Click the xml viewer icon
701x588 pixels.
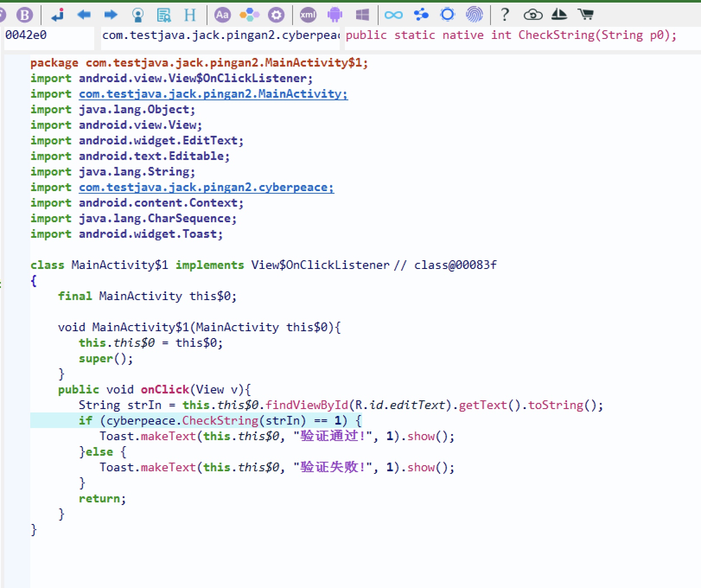(308, 15)
